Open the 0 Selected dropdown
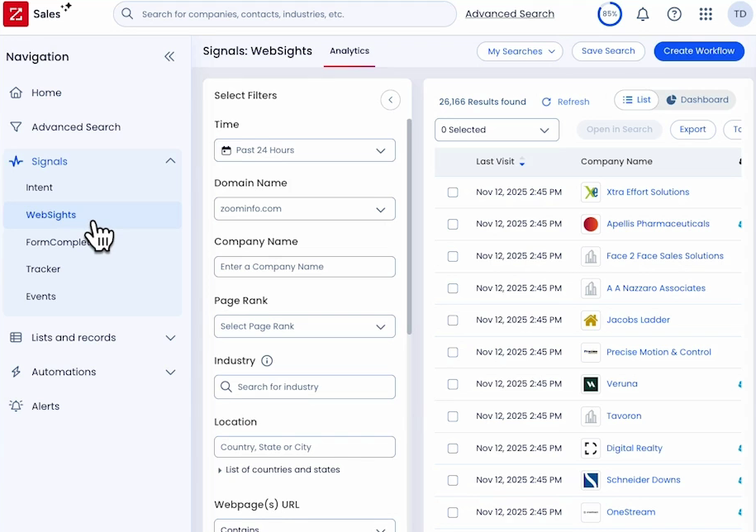The height and width of the screenshot is (532, 756). point(497,130)
